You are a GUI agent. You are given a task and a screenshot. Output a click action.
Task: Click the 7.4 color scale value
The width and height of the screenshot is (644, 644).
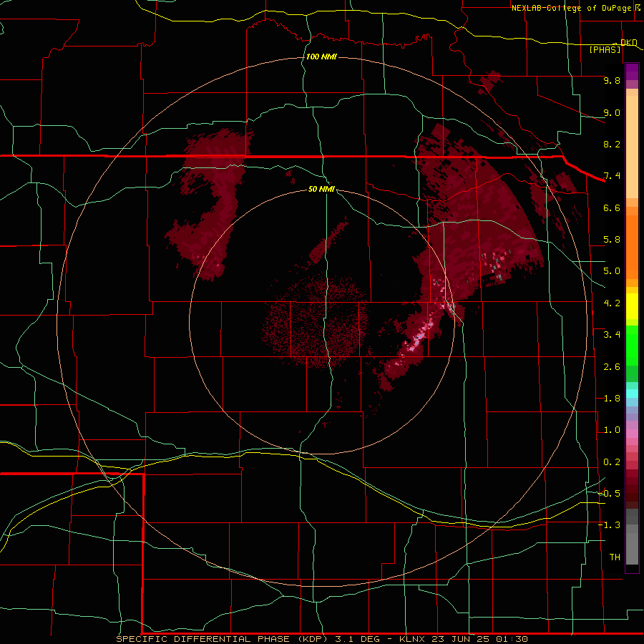pos(612,176)
